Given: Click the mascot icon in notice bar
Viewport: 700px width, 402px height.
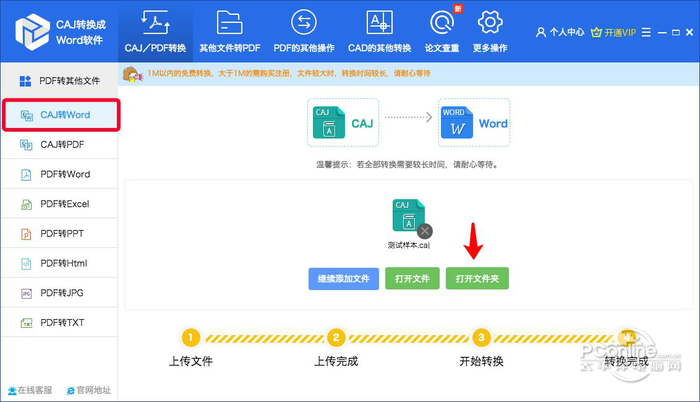Looking at the screenshot, I should click(133, 75).
